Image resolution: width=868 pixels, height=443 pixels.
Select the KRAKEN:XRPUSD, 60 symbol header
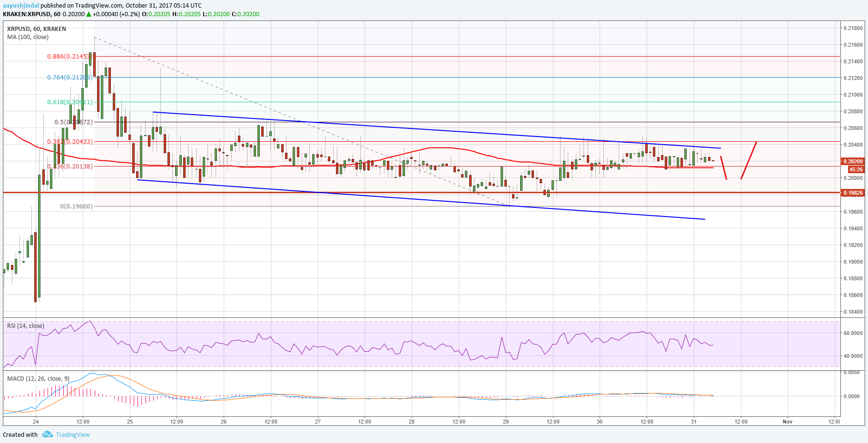pyautogui.click(x=31, y=14)
